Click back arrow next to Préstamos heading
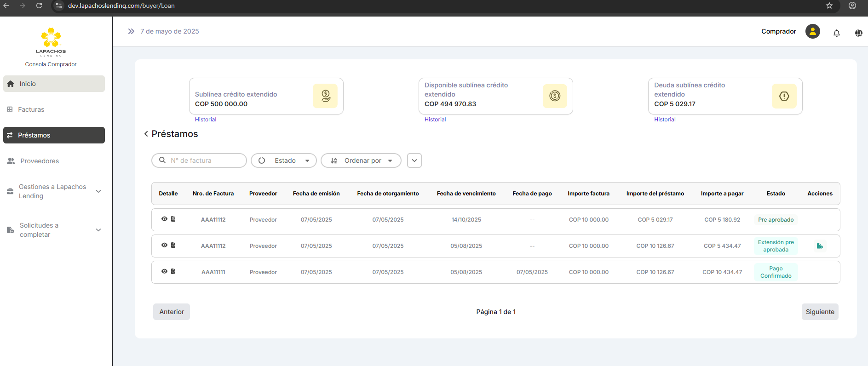 point(146,134)
